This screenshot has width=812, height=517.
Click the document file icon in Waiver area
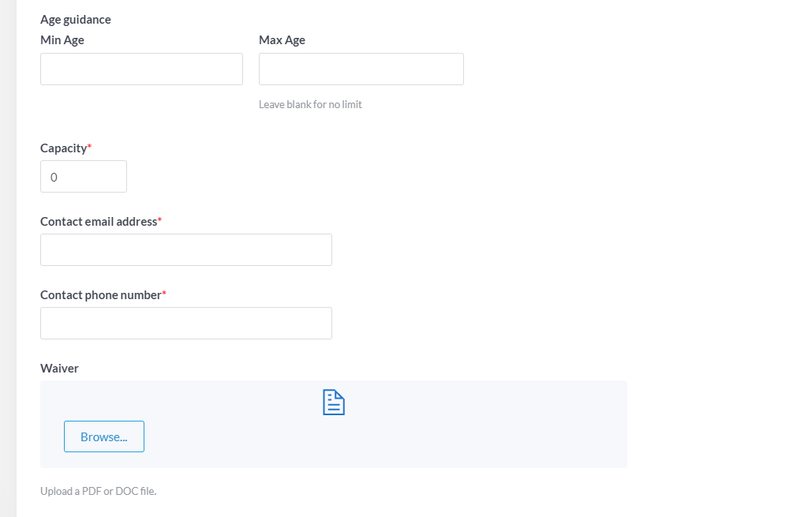(x=334, y=403)
